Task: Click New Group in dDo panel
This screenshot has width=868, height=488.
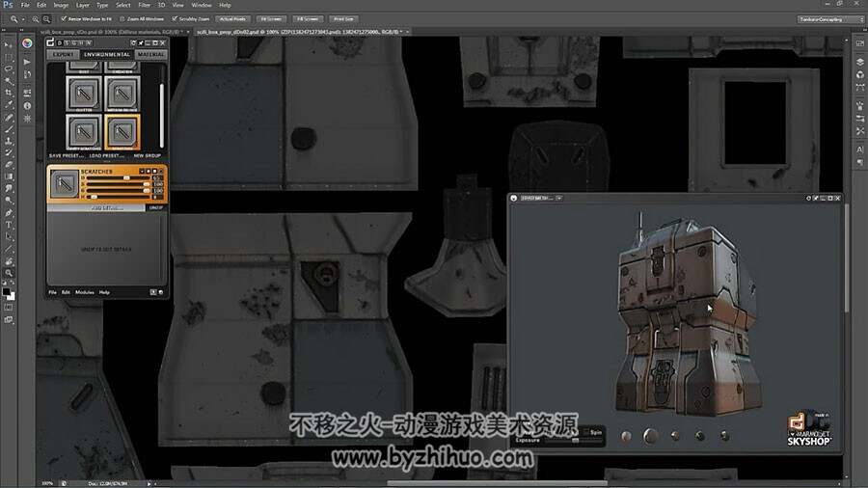Action: [x=147, y=156]
